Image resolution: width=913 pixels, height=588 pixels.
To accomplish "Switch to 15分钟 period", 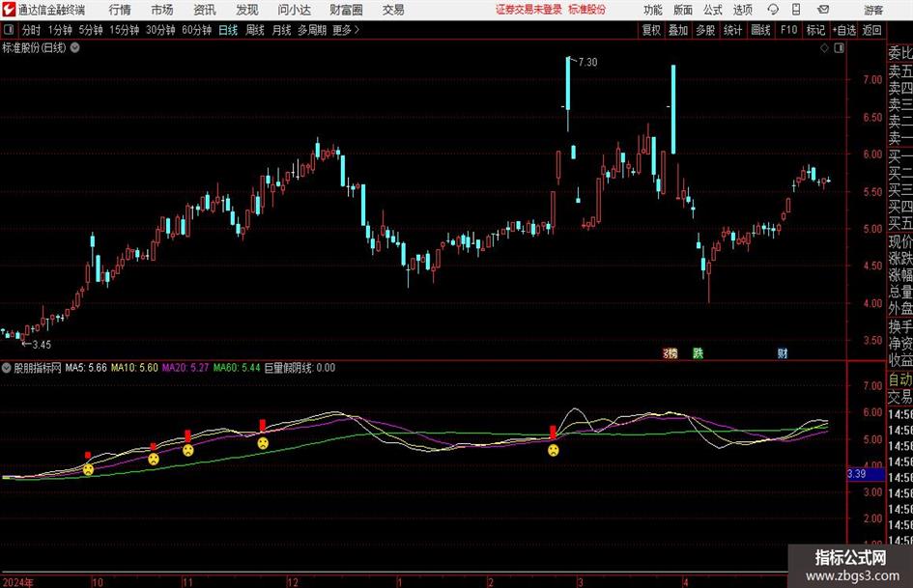I will tap(125, 30).
